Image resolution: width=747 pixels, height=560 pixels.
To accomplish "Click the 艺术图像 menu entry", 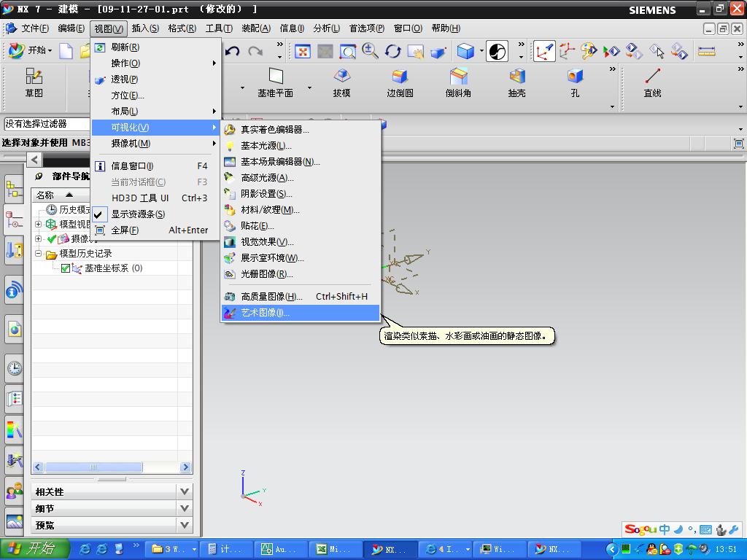I will 300,313.
